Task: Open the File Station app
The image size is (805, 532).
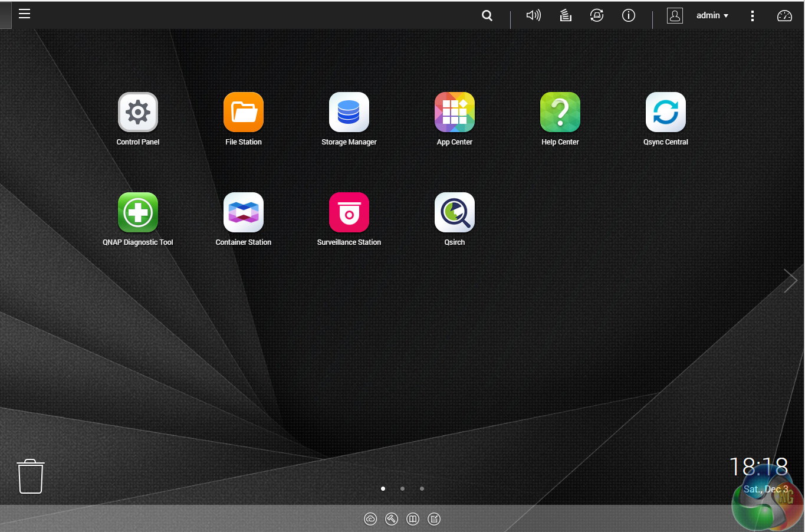Action: point(244,112)
